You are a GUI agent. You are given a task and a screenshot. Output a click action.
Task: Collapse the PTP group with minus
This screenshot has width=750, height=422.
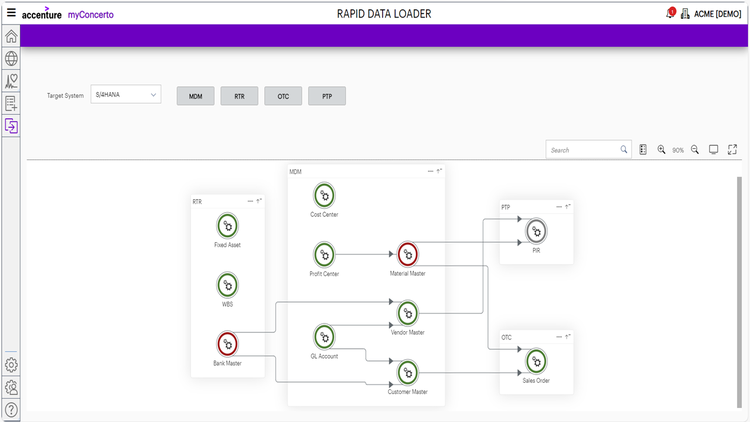click(559, 207)
